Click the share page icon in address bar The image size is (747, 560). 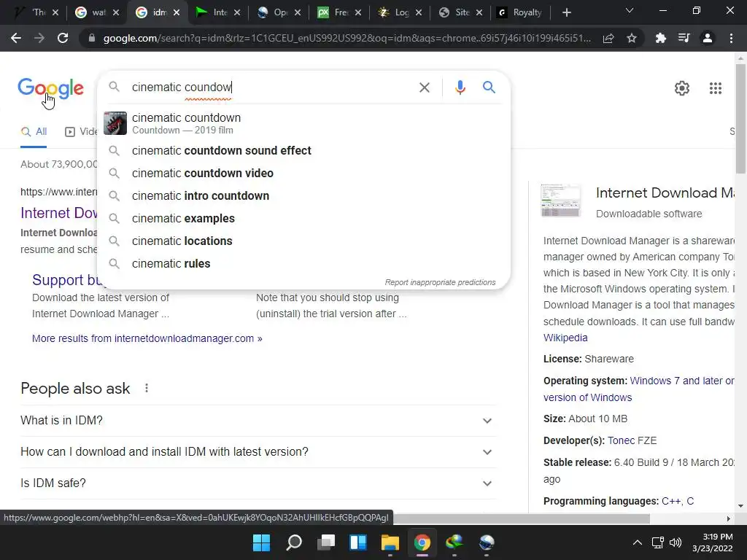click(x=608, y=38)
